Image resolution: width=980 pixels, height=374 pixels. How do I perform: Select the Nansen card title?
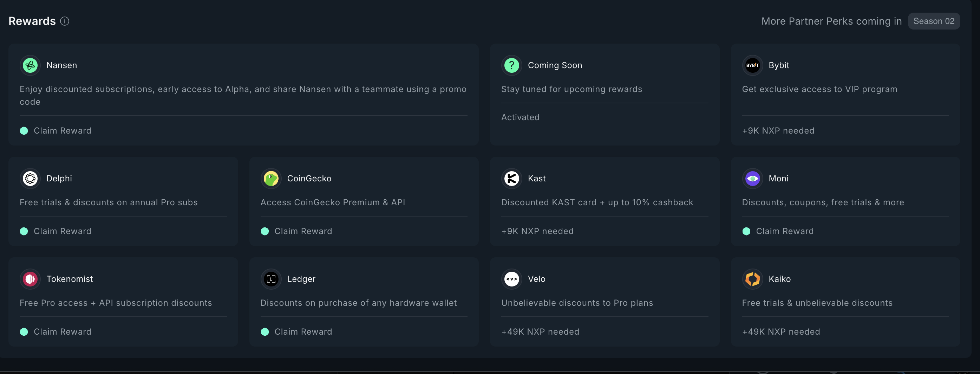[61, 65]
